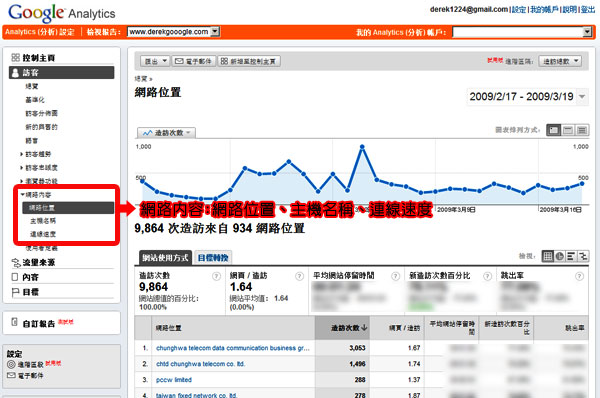
Task: Click help icon for 跳出率 scorecard
Action: (x=580, y=276)
